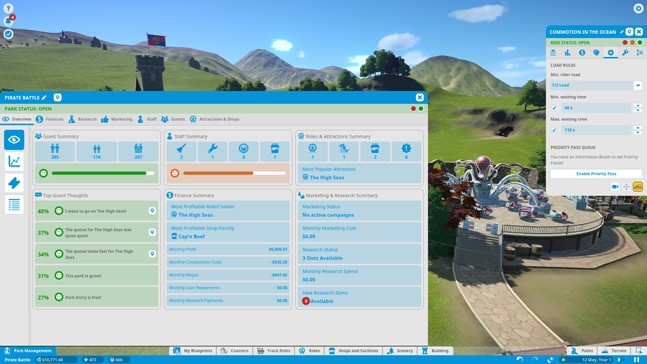Click the ferris wheel rides count tile
The width and height of the screenshot is (647, 364).
[x=312, y=151]
